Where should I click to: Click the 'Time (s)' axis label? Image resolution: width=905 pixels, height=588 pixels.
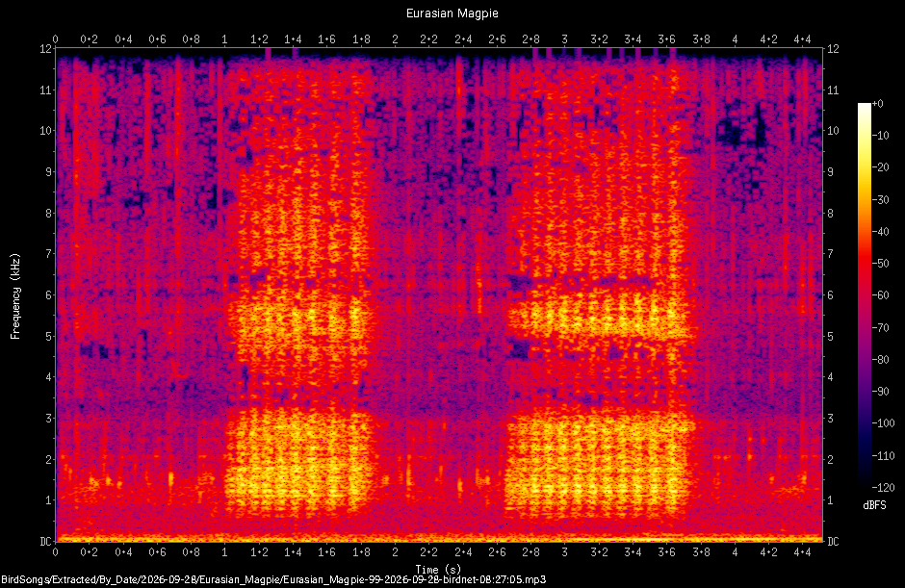coord(439,570)
